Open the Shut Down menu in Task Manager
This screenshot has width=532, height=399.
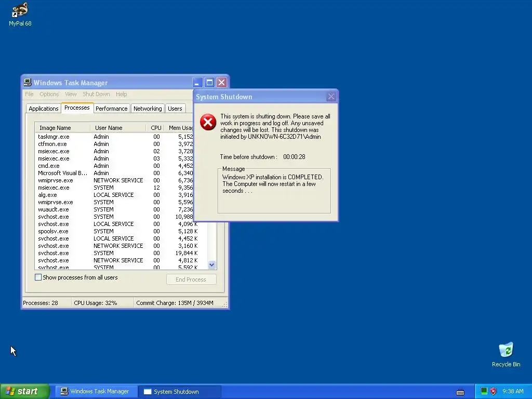coord(96,94)
